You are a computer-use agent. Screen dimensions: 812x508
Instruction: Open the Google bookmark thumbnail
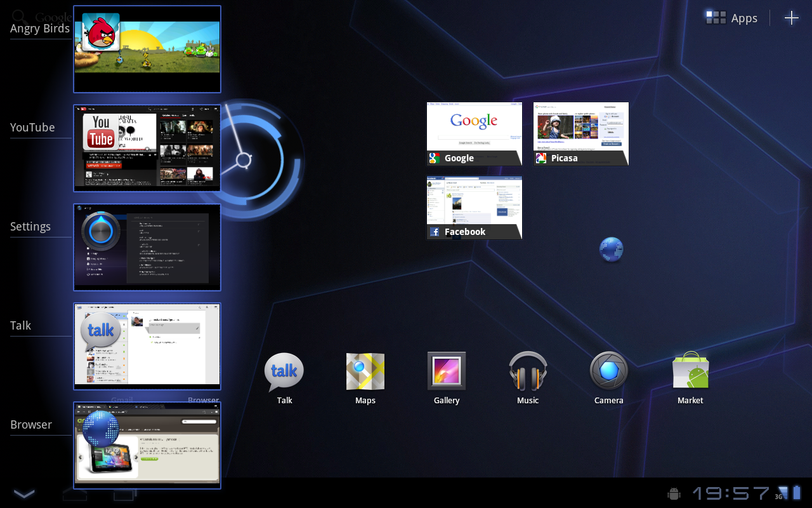(475, 134)
